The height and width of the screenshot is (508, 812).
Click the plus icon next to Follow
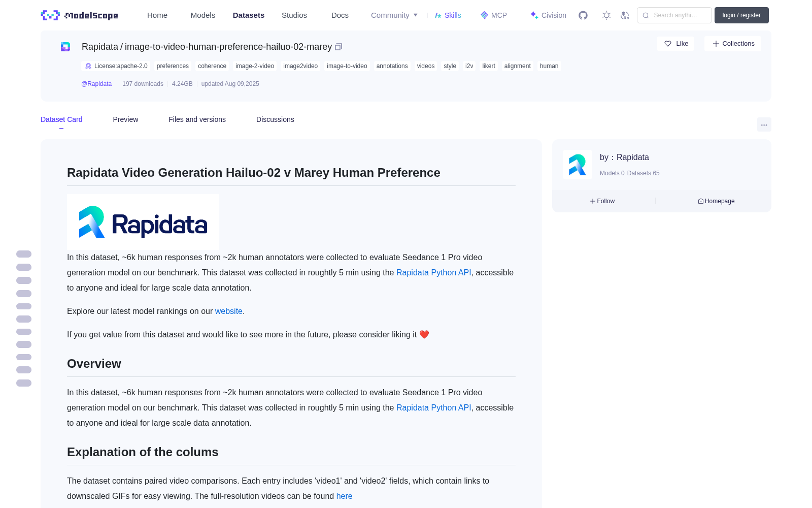click(593, 201)
